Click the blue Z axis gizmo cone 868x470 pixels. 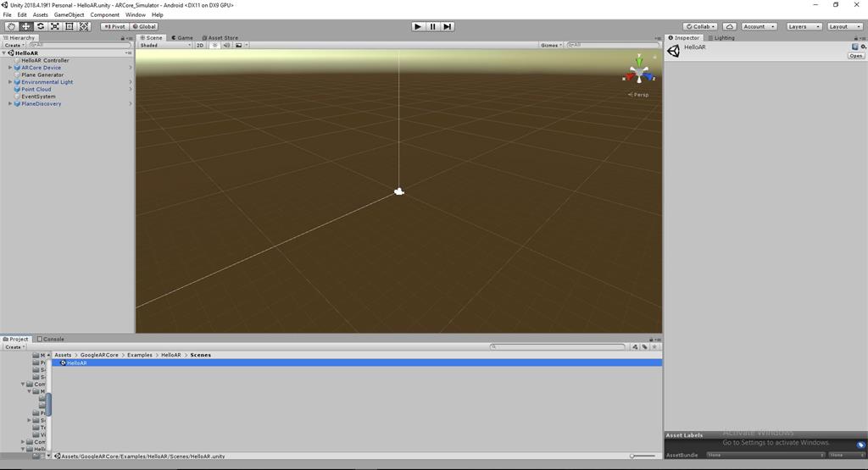pyautogui.click(x=648, y=77)
